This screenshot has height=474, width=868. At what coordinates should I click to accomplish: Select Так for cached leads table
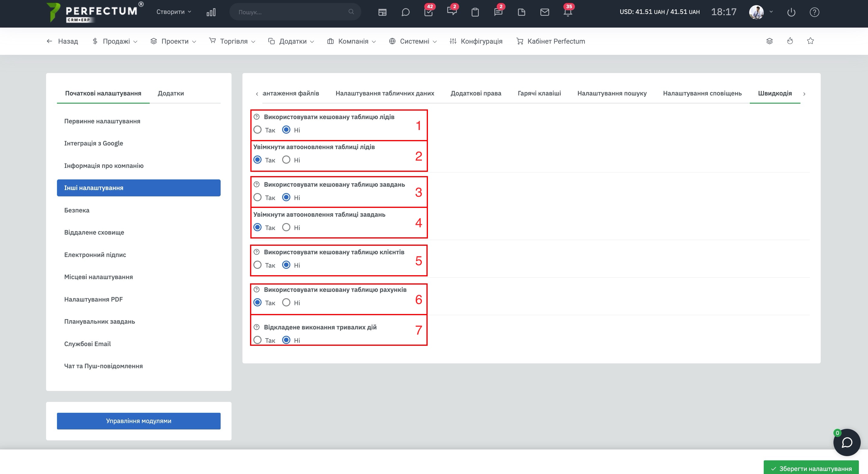click(257, 130)
